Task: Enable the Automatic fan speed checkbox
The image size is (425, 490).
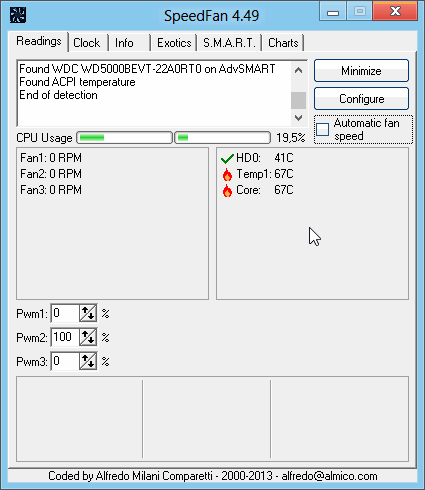Action: (x=322, y=129)
